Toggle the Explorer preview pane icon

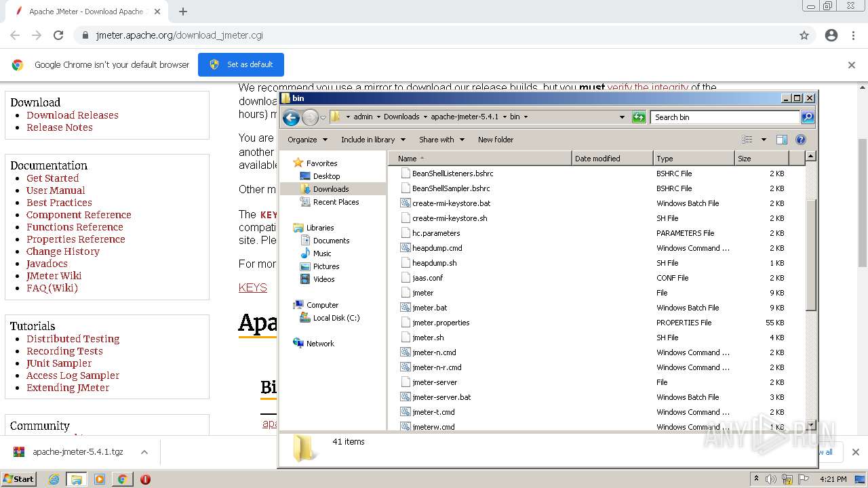click(782, 140)
